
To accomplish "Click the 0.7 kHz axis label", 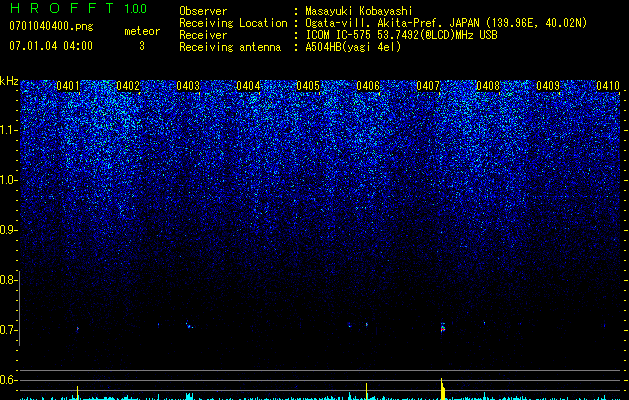I will pos(7,330).
